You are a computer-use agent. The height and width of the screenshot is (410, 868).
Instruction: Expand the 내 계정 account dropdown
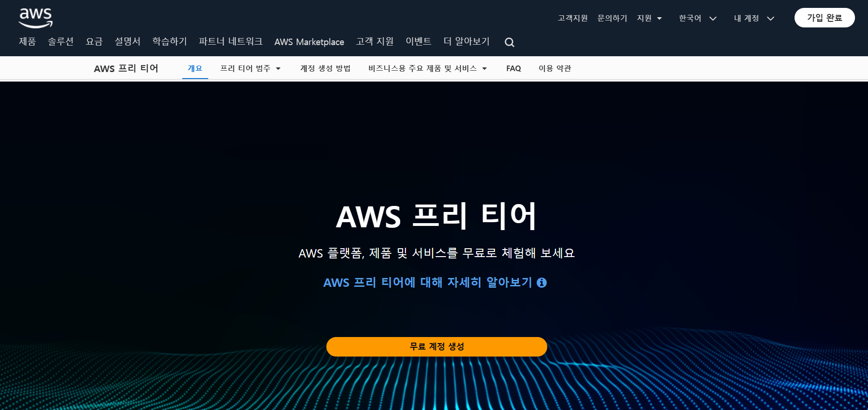(x=754, y=18)
